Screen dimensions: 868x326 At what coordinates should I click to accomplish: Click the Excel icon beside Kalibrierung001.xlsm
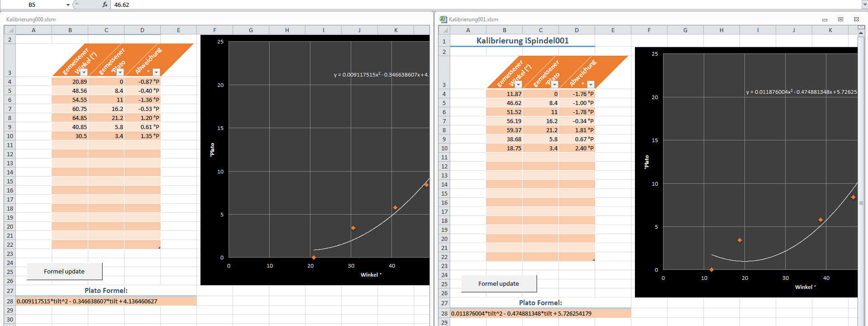pos(443,19)
